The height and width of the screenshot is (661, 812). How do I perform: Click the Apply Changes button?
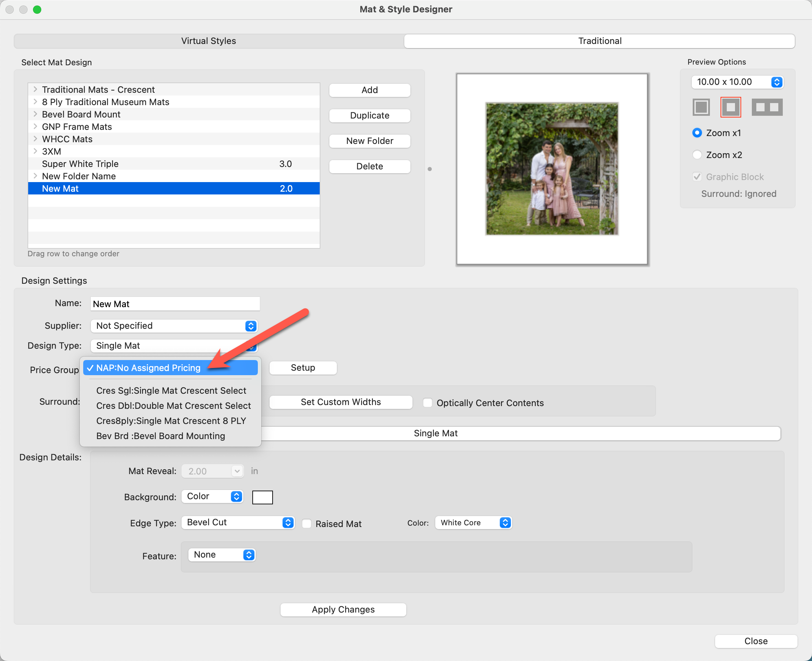point(343,609)
